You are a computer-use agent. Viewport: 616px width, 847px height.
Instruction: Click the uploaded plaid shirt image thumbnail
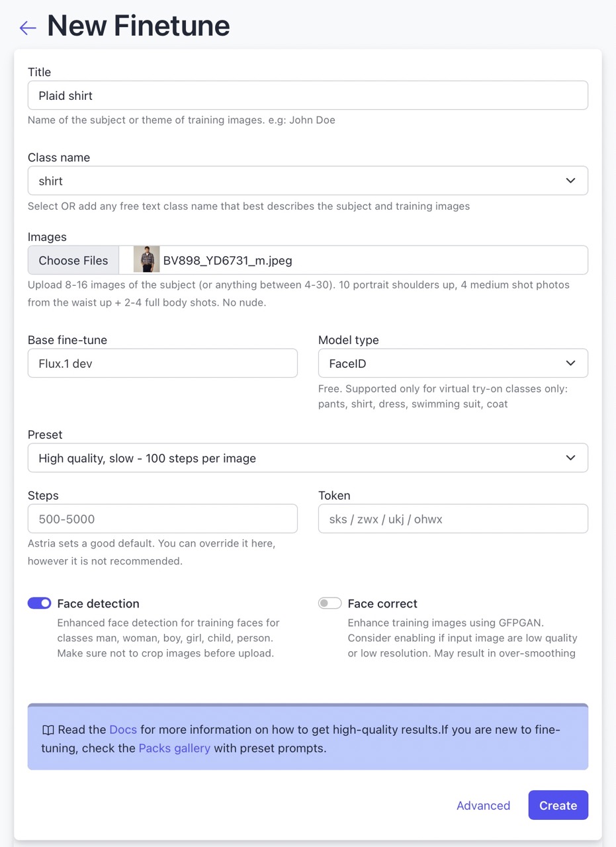146,260
